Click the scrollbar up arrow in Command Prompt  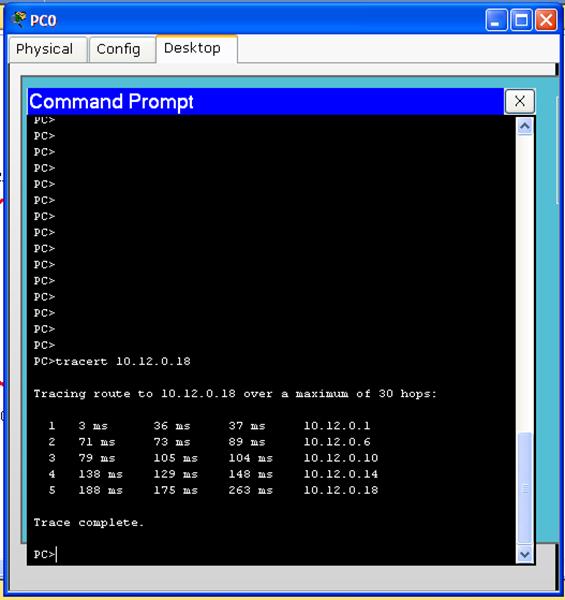(x=525, y=126)
